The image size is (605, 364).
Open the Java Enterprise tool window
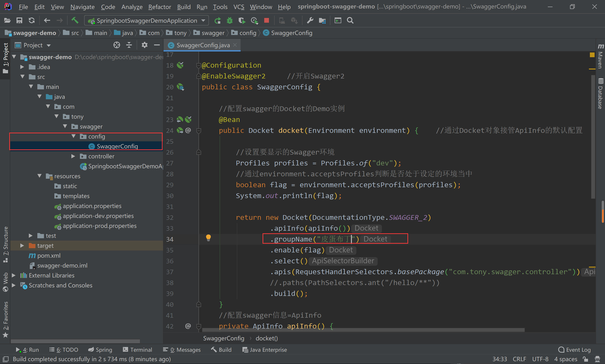click(265, 350)
